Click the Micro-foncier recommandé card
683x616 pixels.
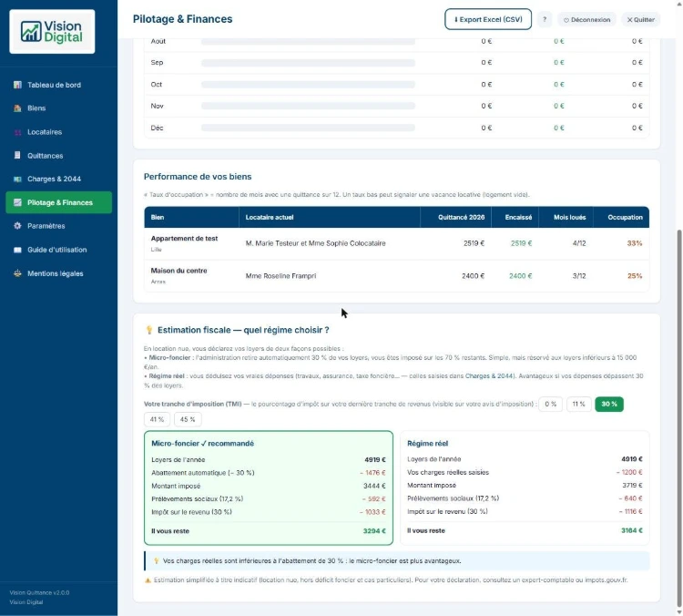[x=269, y=488]
